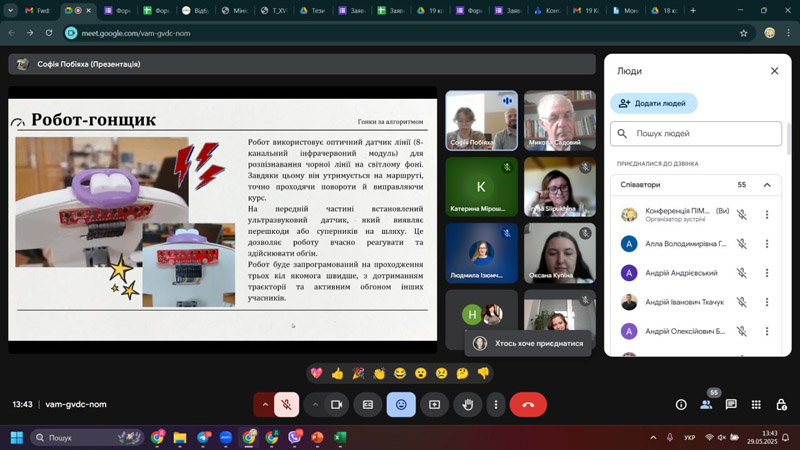Open the activities grid icon
The image size is (800, 450).
[x=756, y=405]
